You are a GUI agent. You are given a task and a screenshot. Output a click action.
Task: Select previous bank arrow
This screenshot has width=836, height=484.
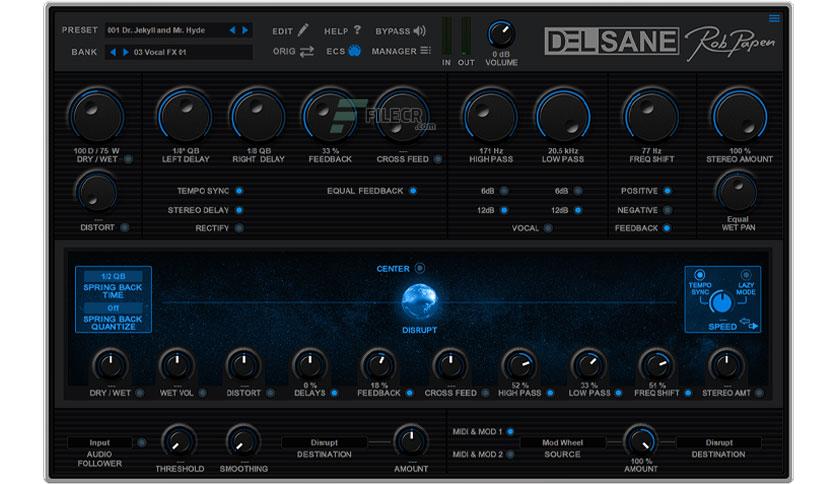113,52
